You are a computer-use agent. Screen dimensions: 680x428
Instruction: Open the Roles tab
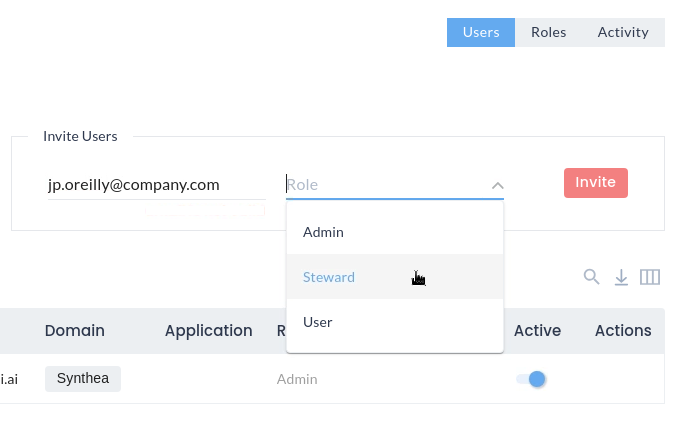click(x=549, y=32)
